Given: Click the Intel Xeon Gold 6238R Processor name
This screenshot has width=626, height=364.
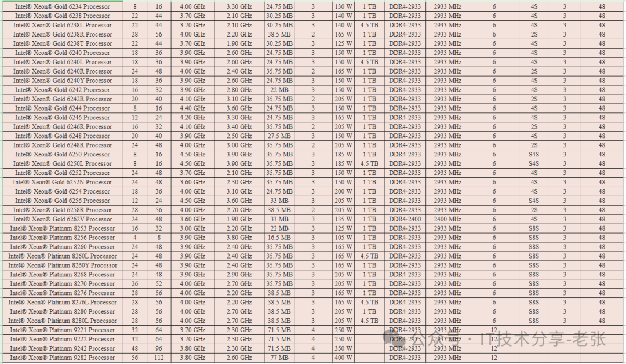Looking at the screenshot, I should click(x=62, y=34).
